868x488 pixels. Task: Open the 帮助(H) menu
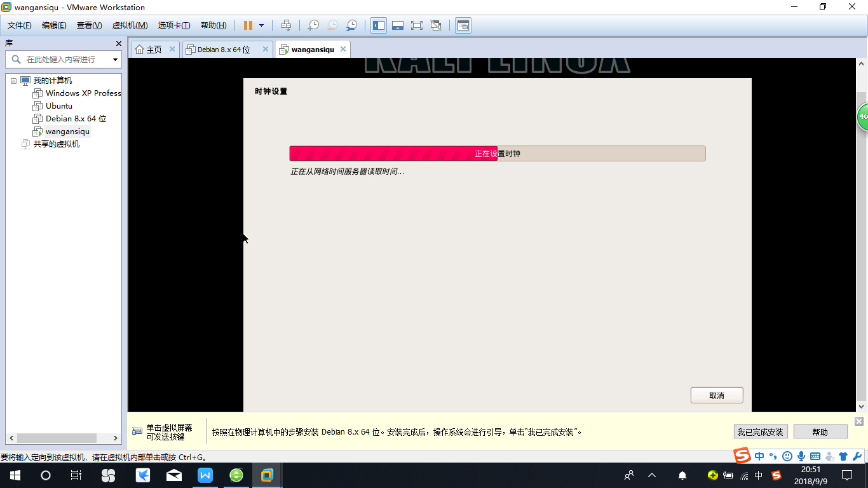coord(214,25)
